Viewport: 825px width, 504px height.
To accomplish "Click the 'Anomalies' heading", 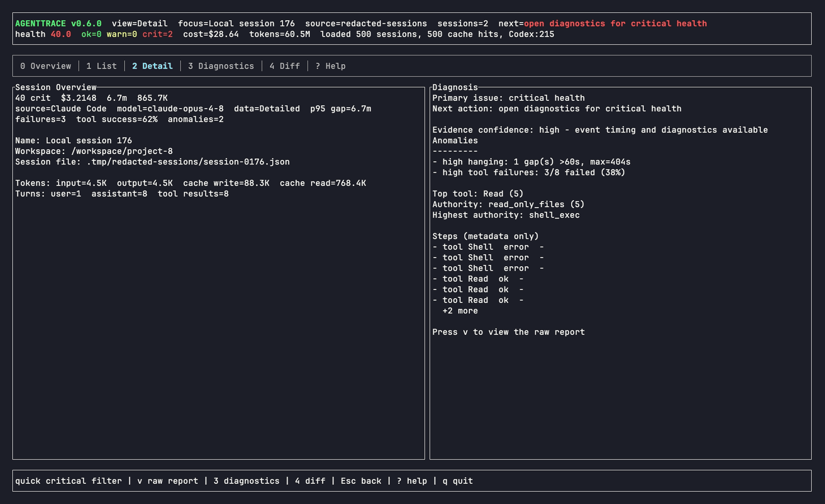I will pos(455,141).
